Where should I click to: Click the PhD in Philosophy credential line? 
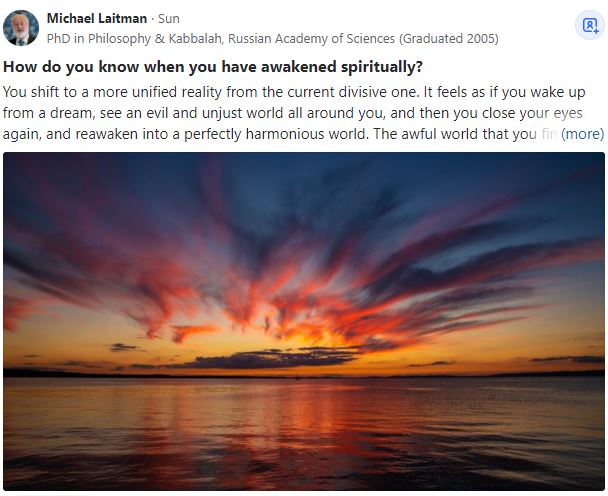pyautogui.click(x=272, y=39)
